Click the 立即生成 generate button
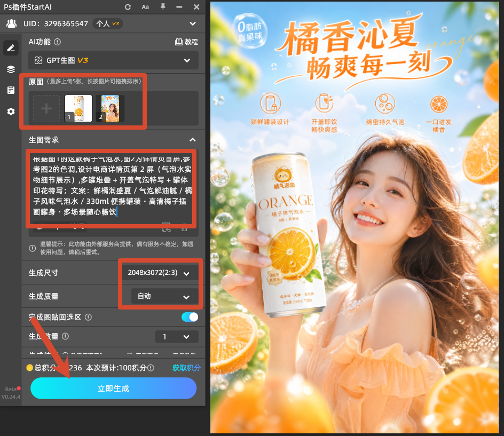The image size is (504, 436). [113, 389]
